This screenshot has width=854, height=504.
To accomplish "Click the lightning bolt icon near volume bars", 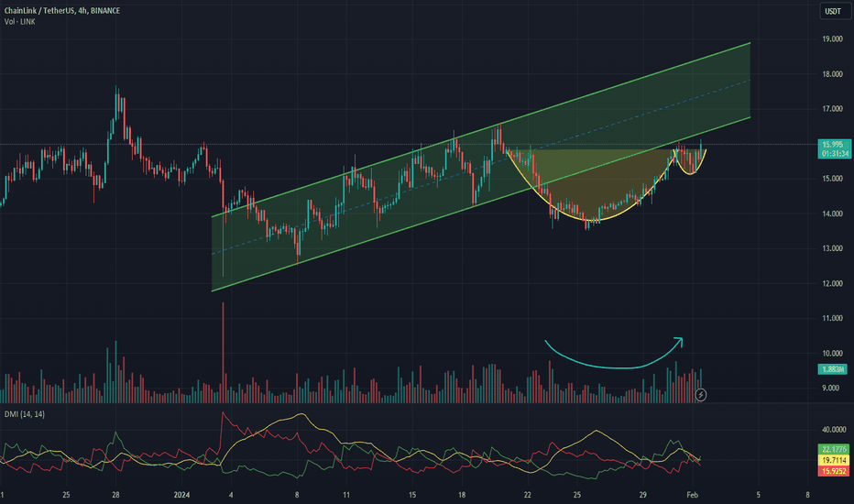I will coord(701,394).
